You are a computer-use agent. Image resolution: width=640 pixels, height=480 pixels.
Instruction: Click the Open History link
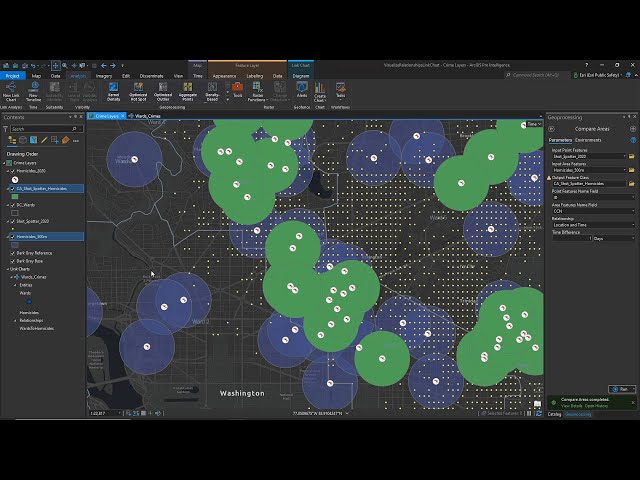(x=596, y=406)
